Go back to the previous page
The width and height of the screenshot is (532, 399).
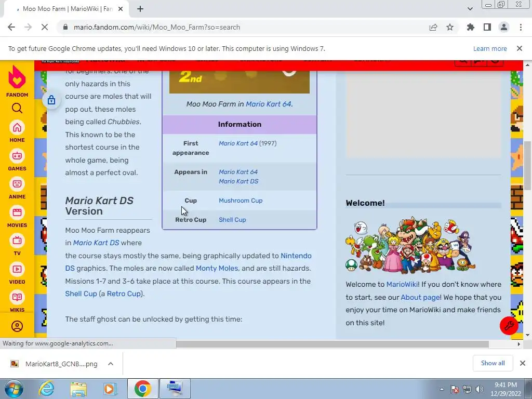[11, 27]
